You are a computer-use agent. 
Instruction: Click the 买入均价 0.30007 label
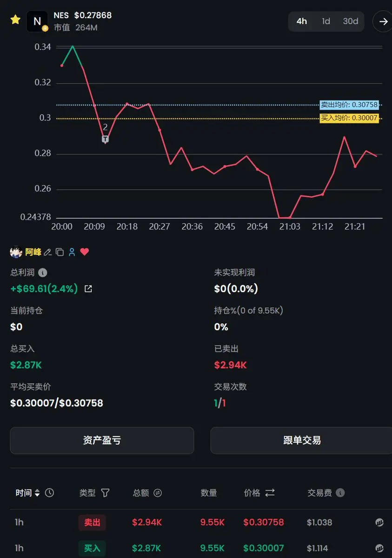(349, 118)
